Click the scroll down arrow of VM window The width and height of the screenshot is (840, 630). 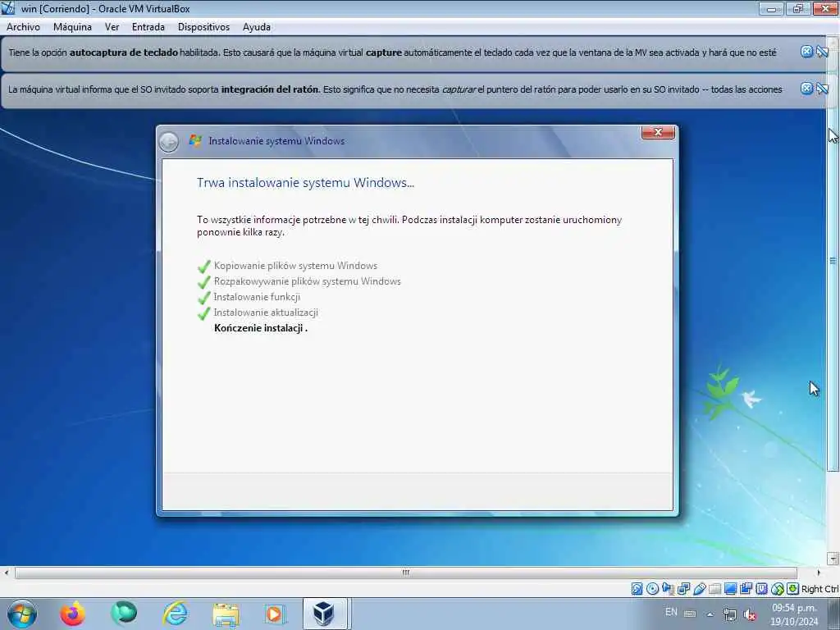click(x=833, y=559)
